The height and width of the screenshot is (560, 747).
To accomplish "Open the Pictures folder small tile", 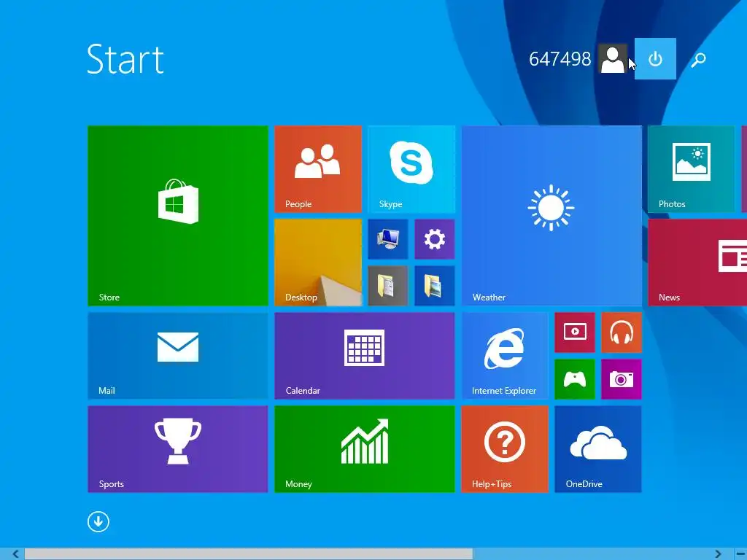I will click(x=435, y=285).
